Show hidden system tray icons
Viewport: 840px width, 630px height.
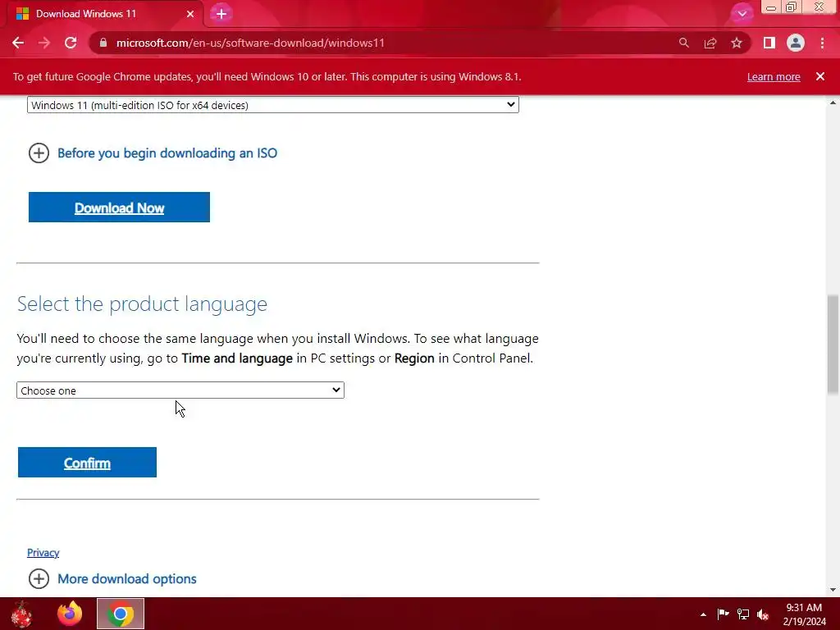tap(703, 614)
